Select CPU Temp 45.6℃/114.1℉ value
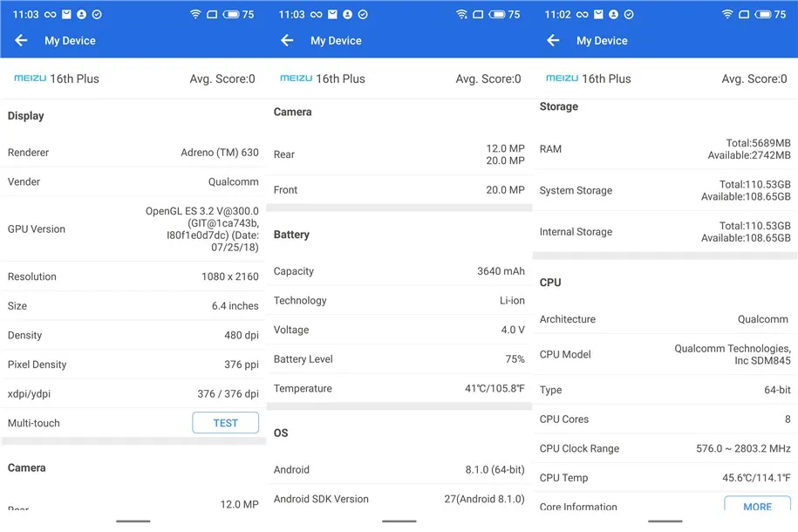 [756, 478]
